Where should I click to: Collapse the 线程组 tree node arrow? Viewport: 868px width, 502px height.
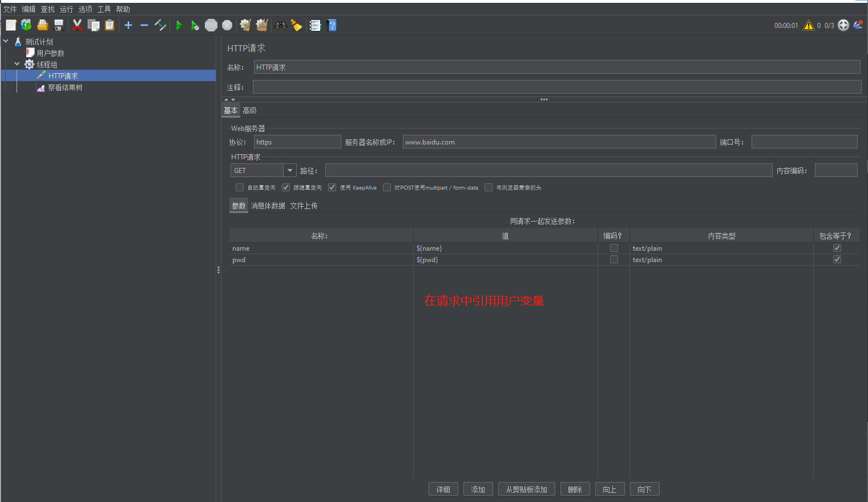(17, 64)
